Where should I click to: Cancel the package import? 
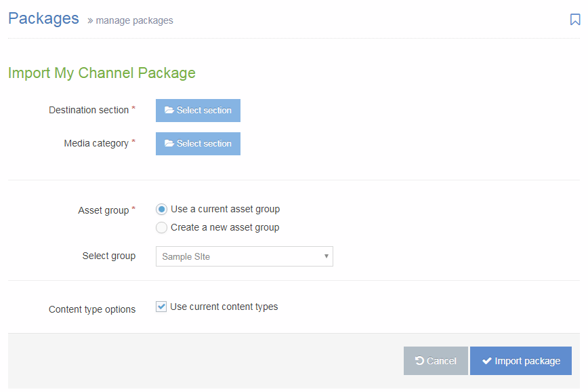(436, 361)
